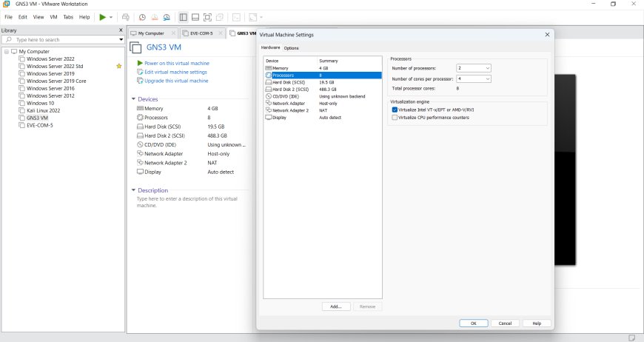Click the VMware Workstation title bar icon

tap(6, 4)
